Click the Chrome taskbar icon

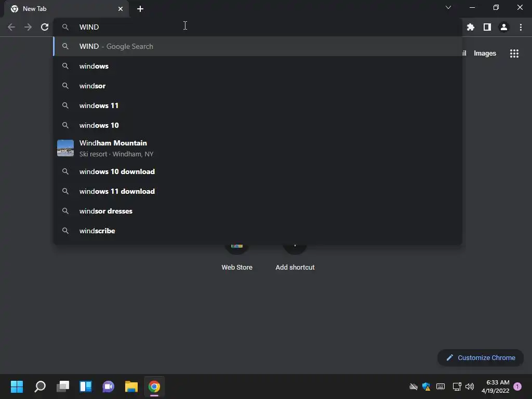[154, 387]
